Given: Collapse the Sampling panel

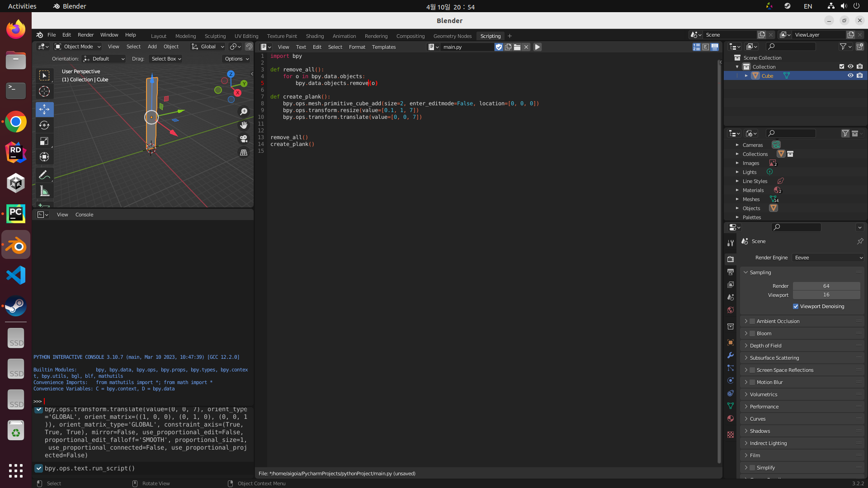Looking at the screenshot, I should tap(746, 272).
